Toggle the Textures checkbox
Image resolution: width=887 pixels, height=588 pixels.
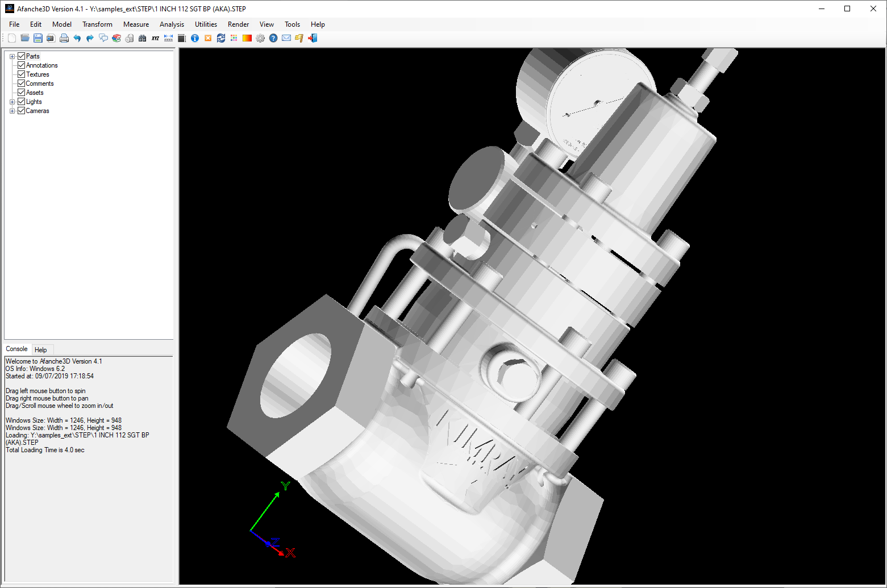point(22,74)
